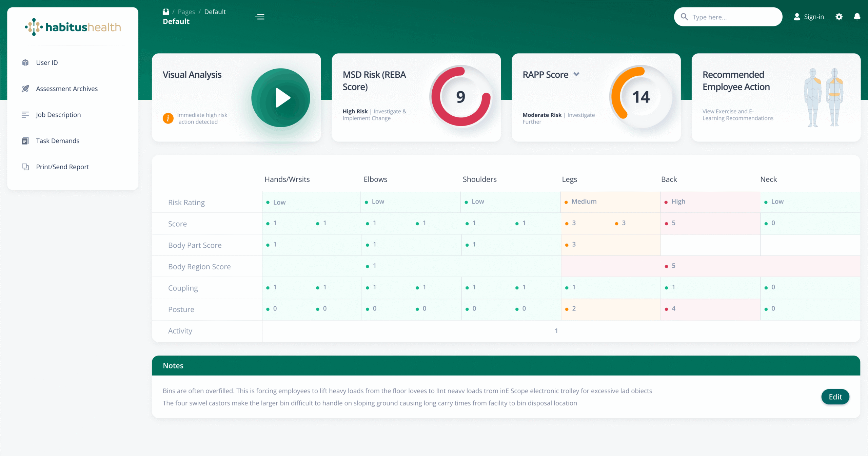Click the breadcrumb home icon
This screenshot has width=868, height=456.
(165, 11)
